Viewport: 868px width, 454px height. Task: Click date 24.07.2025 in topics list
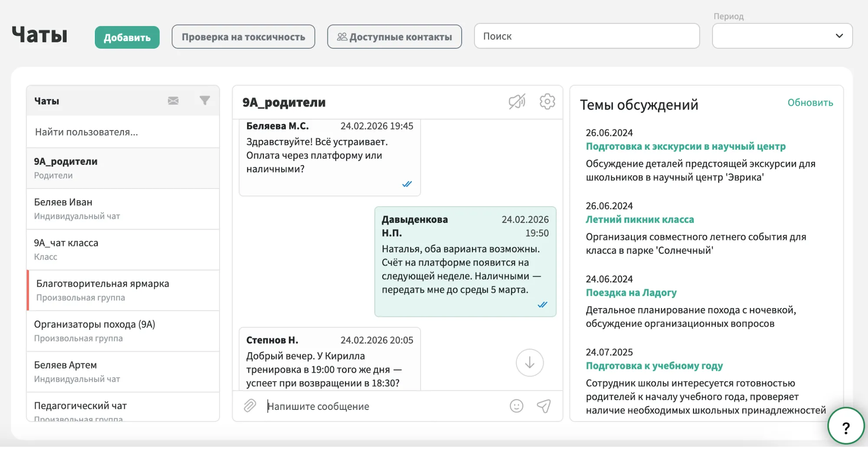point(609,352)
